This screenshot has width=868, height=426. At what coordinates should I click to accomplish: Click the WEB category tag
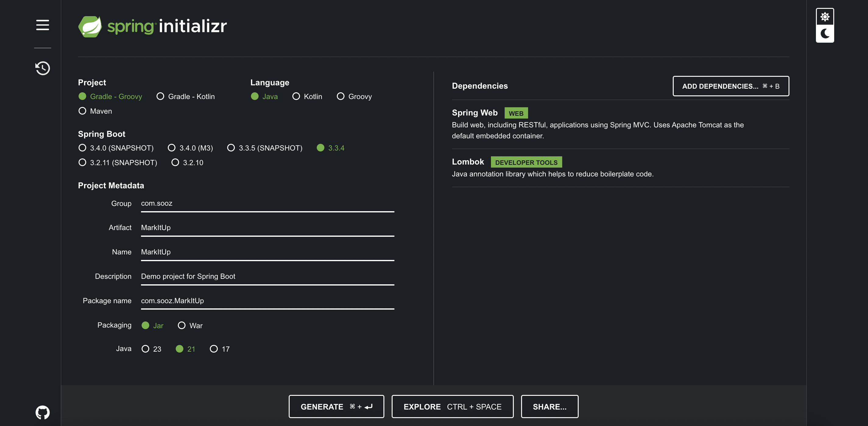[x=516, y=113]
